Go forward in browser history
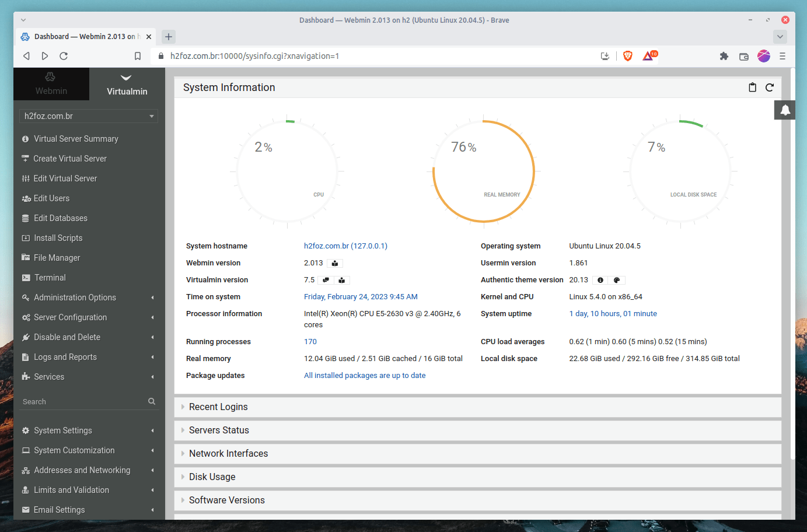 pos(45,56)
